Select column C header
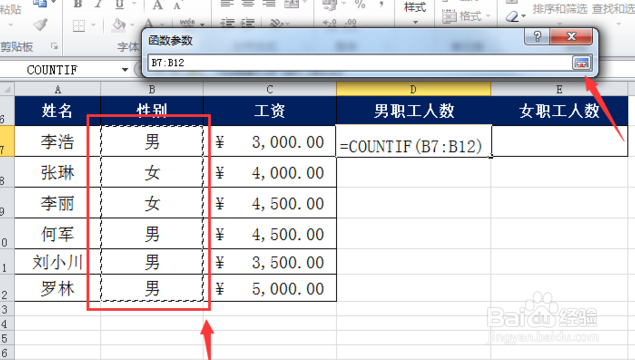The height and width of the screenshot is (360, 635). 270,89
